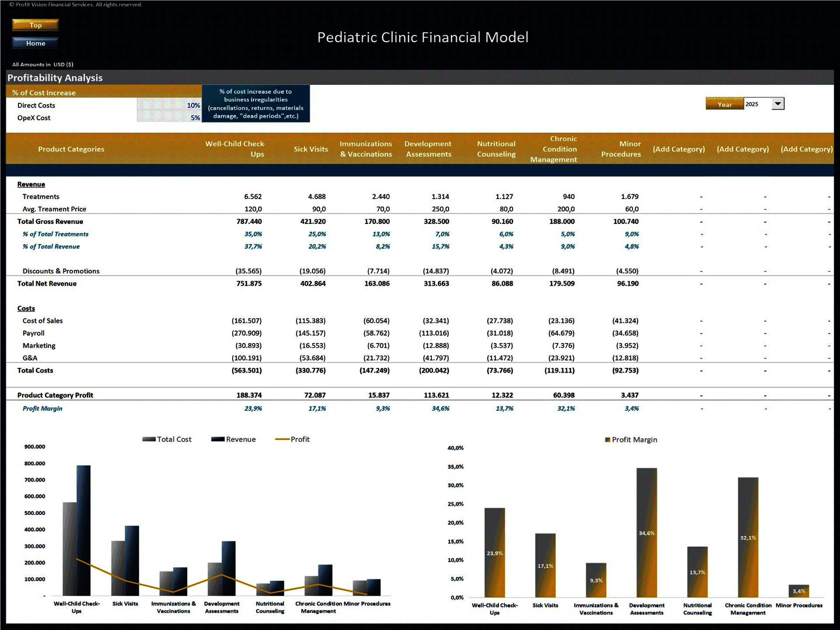Image resolution: width=840 pixels, height=630 pixels.
Task: Click the Sick Visits 17,1% margin bar
Action: 545,565
